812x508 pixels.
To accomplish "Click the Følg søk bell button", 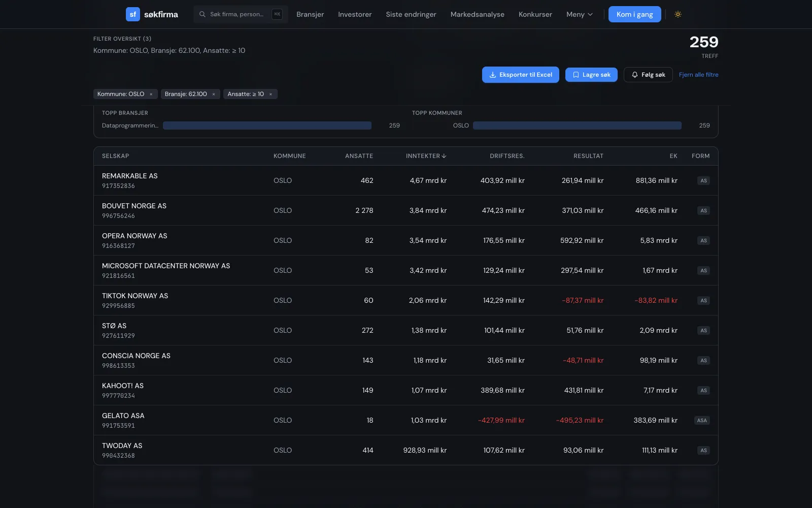I will (x=648, y=75).
